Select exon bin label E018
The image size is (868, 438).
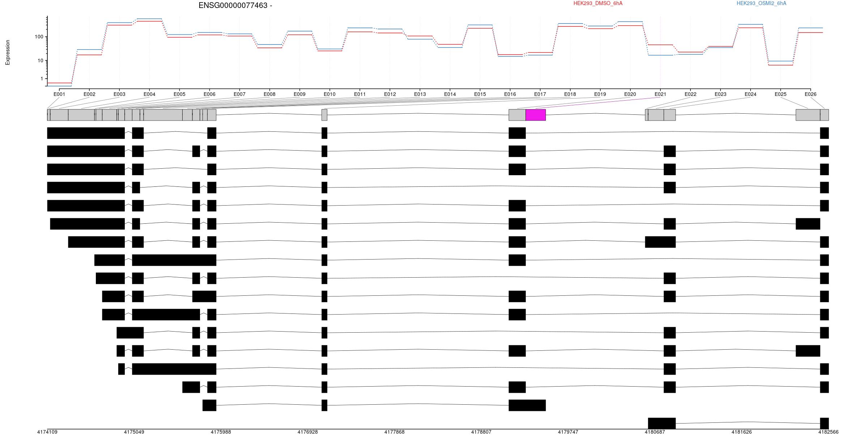pos(570,94)
